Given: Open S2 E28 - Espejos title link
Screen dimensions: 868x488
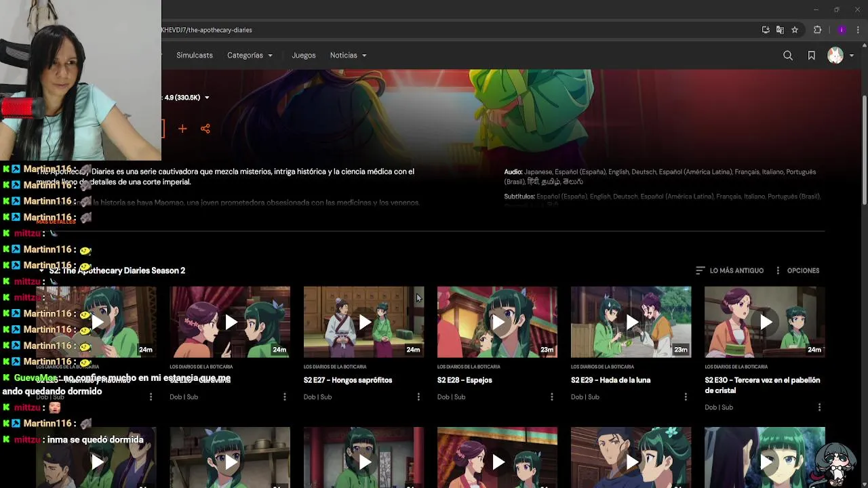Looking at the screenshot, I should pyautogui.click(x=465, y=380).
